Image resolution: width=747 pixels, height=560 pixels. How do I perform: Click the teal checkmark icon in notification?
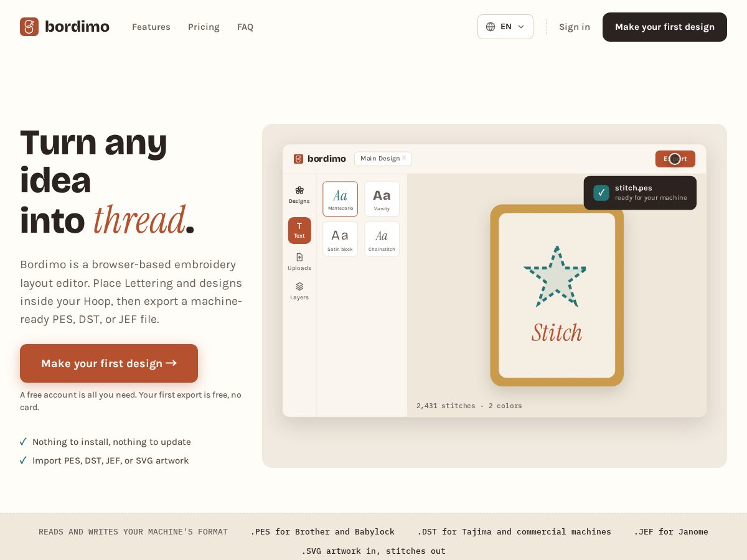click(601, 193)
